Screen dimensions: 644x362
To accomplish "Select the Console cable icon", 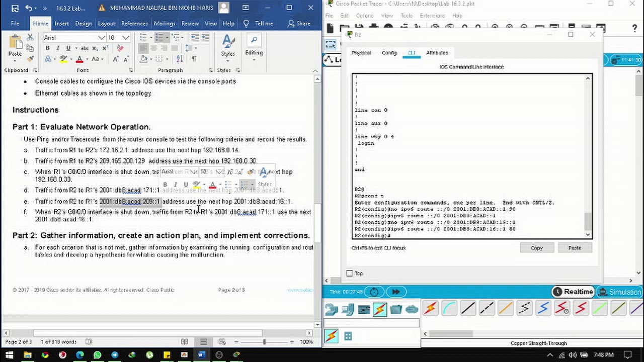I will (x=448, y=308).
